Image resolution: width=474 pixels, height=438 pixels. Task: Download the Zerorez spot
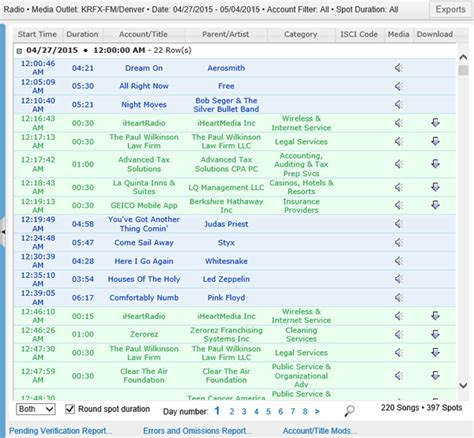pyautogui.click(x=435, y=334)
